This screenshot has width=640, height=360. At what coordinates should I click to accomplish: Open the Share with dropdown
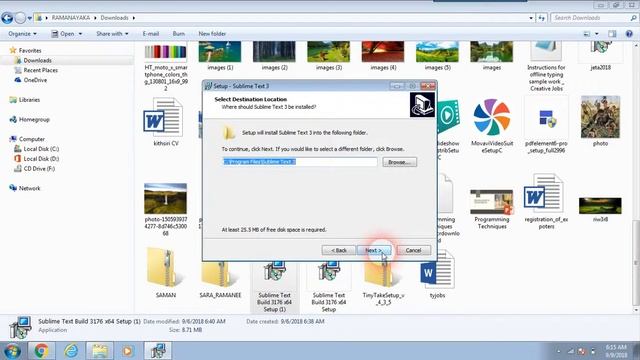pyautogui.click(x=112, y=34)
